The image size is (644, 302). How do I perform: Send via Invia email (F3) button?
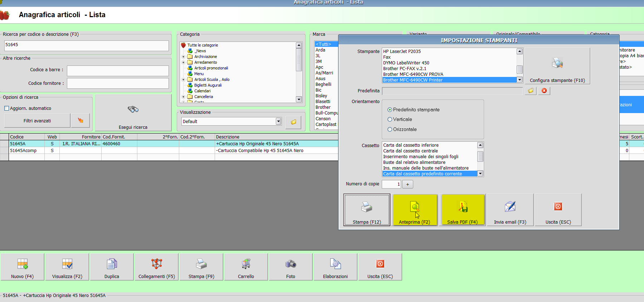point(510,210)
